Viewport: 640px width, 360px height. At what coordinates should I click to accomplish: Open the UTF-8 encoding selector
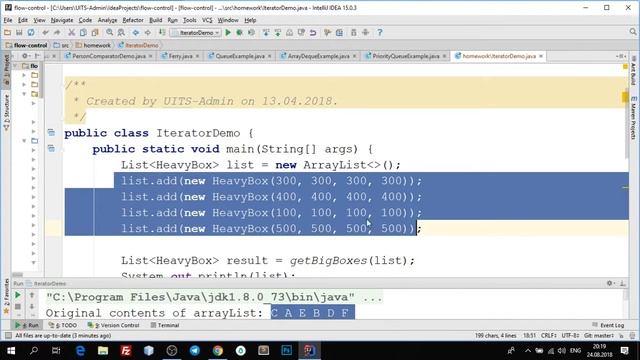click(570, 336)
